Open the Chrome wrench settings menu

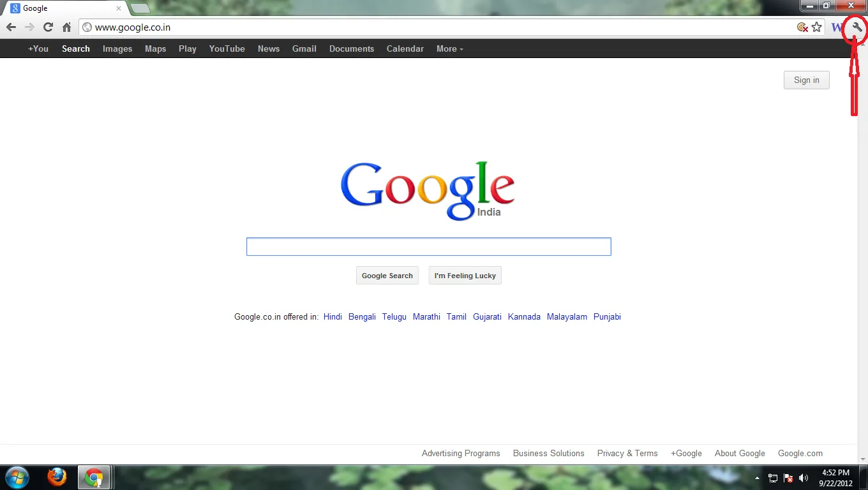point(855,28)
